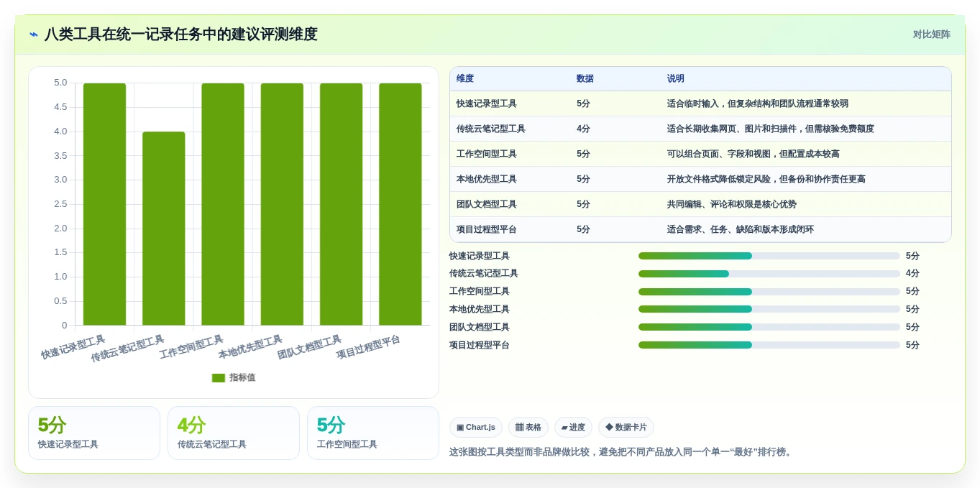This screenshot has height=488, width=980.
Task: Click the footnote text about 工具类型而非品牌
Action: (x=621, y=452)
